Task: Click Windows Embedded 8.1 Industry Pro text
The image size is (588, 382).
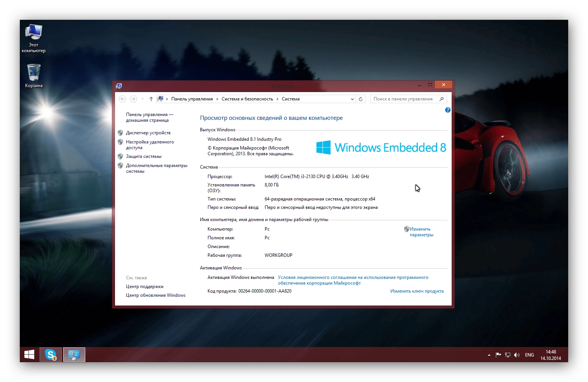Action: [244, 139]
